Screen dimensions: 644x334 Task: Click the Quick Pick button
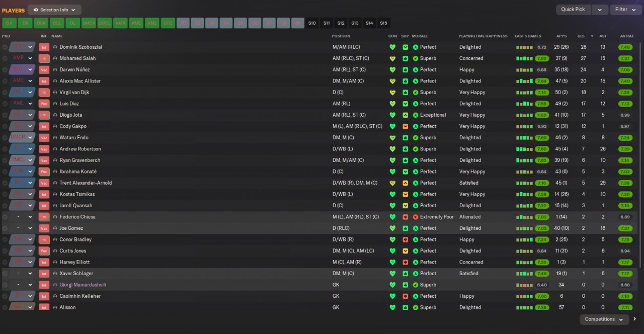[573, 10]
